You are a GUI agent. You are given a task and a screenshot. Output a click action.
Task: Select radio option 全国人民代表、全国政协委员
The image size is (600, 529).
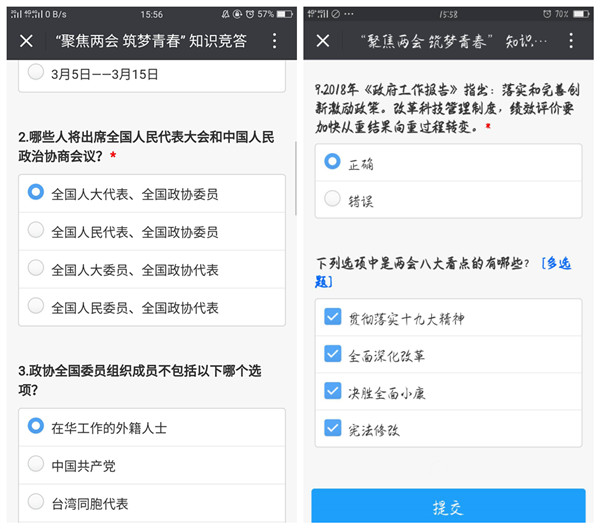pos(36,231)
